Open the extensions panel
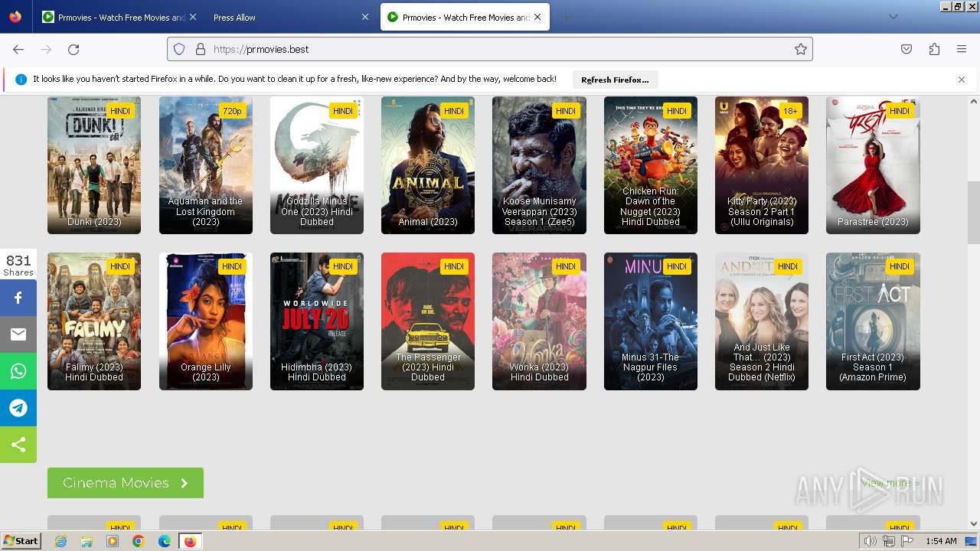980x551 pixels. (x=934, y=49)
